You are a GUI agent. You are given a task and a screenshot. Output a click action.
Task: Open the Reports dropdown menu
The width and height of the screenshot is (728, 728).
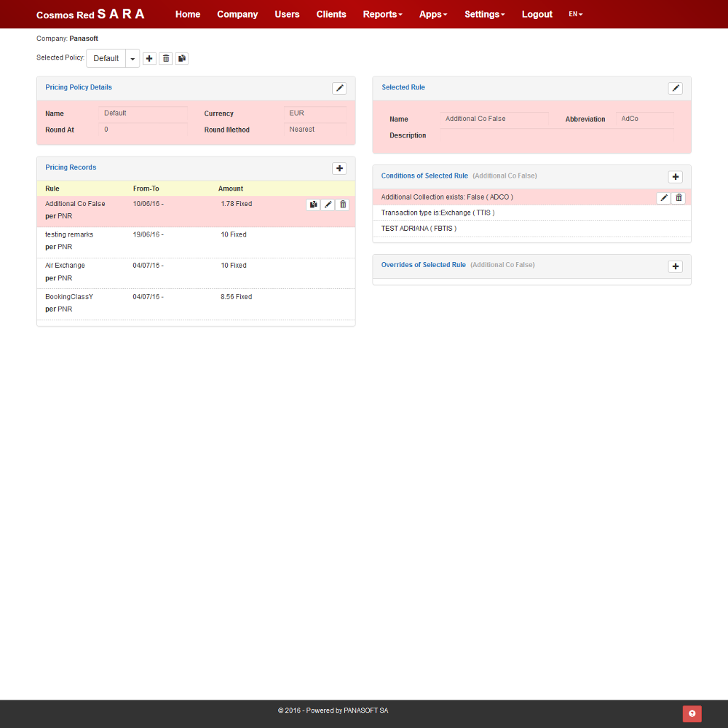[x=382, y=15]
